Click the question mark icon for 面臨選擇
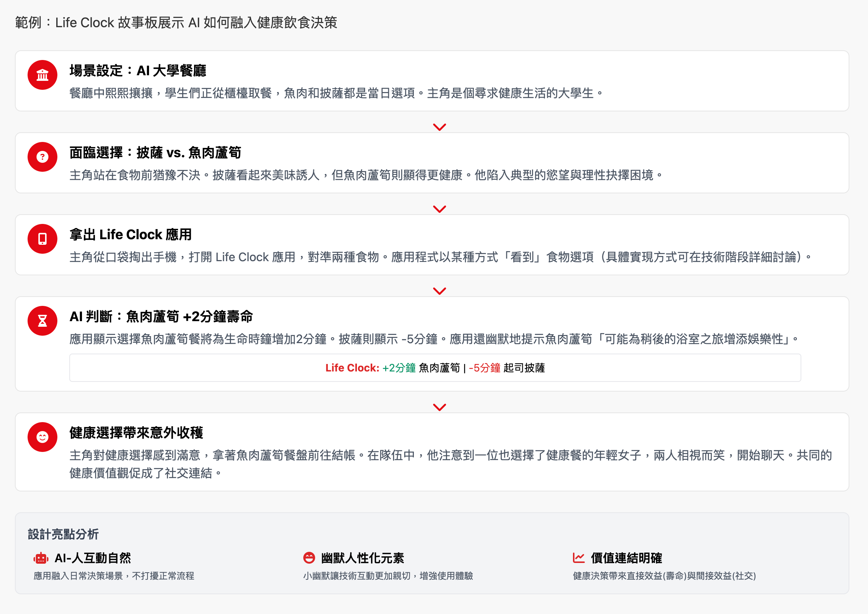The width and height of the screenshot is (868, 614). (42, 157)
